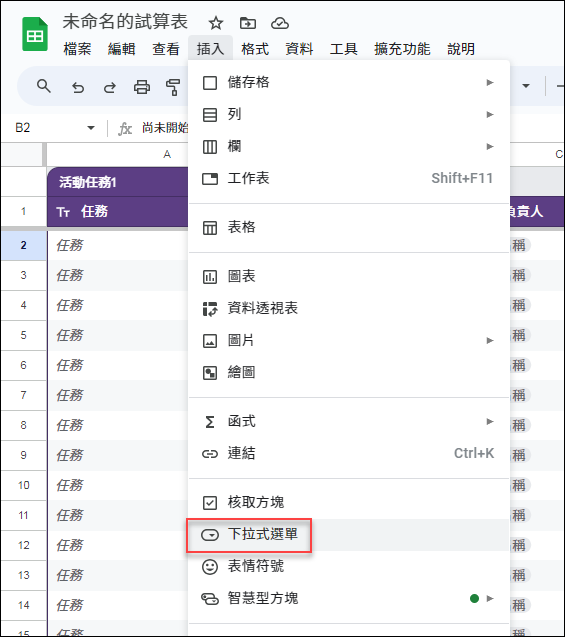Click the redo arrow icon
The image size is (565, 637).
point(109,87)
